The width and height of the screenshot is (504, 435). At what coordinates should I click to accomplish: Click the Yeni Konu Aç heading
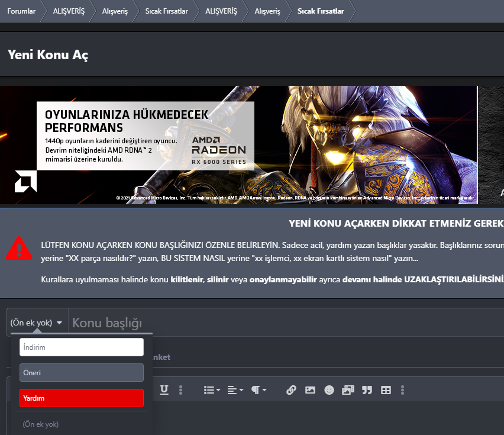point(48,54)
